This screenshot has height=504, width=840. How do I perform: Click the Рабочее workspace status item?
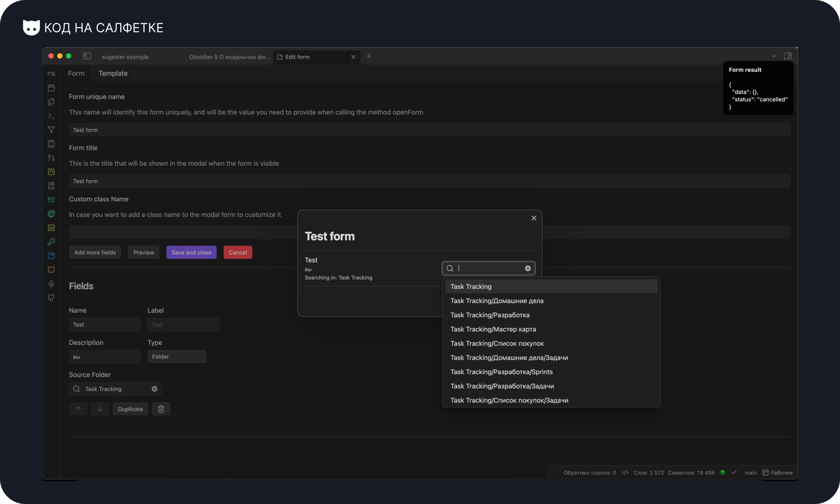click(777, 472)
